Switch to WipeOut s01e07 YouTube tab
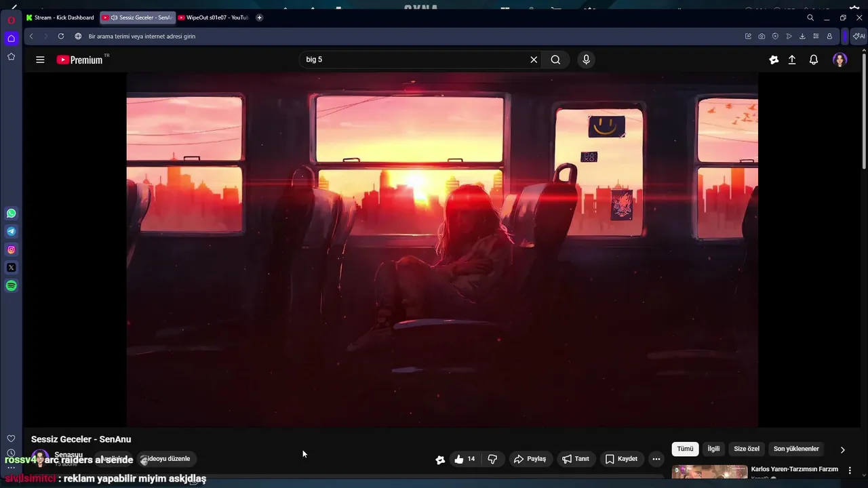Screen dimensions: 868x488 tap(213, 18)
